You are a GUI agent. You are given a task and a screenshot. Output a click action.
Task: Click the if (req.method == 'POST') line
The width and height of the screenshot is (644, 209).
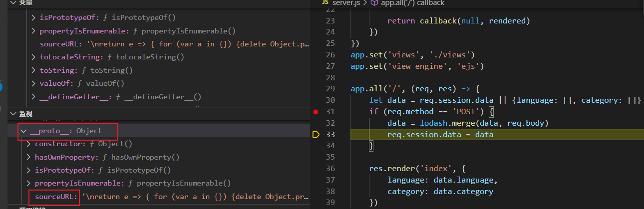click(x=431, y=112)
